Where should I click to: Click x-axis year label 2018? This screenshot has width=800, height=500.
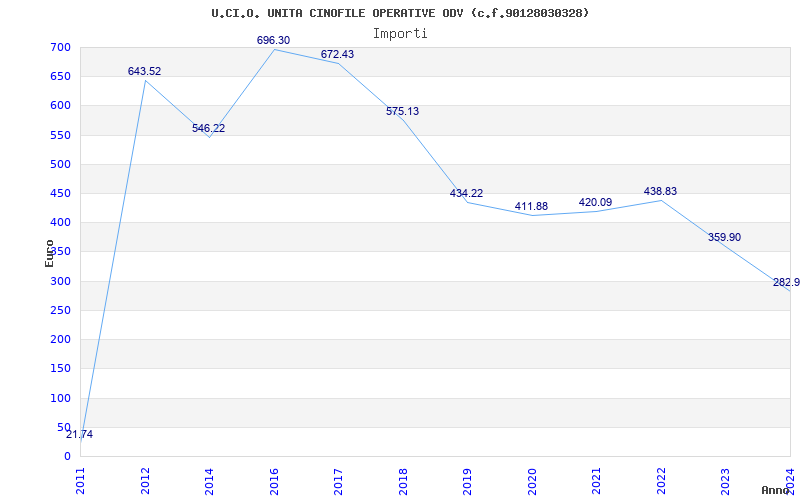click(x=403, y=481)
